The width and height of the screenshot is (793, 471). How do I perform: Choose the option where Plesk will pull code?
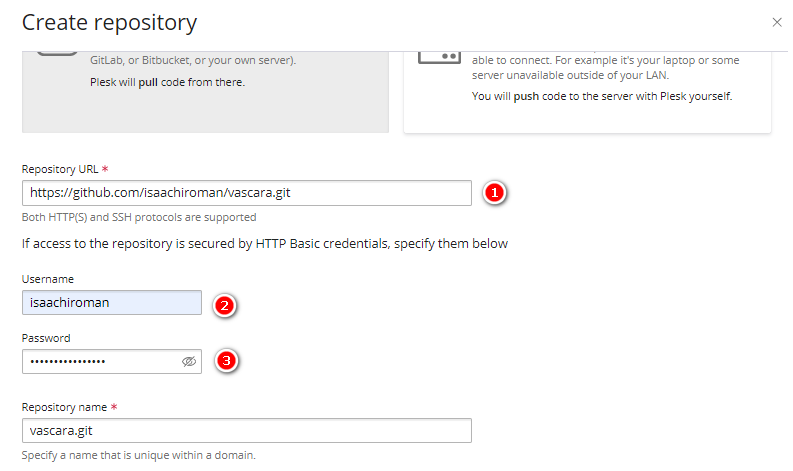[205, 92]
